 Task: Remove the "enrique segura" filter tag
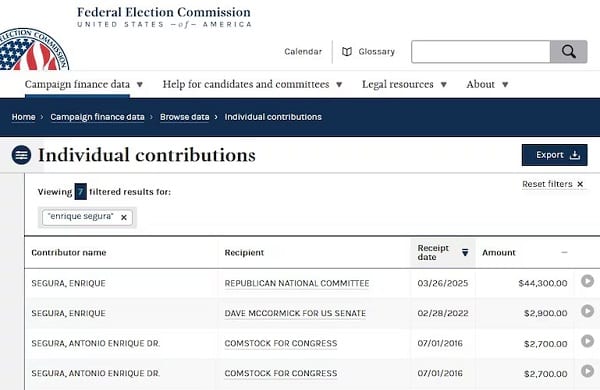(124, 217)
